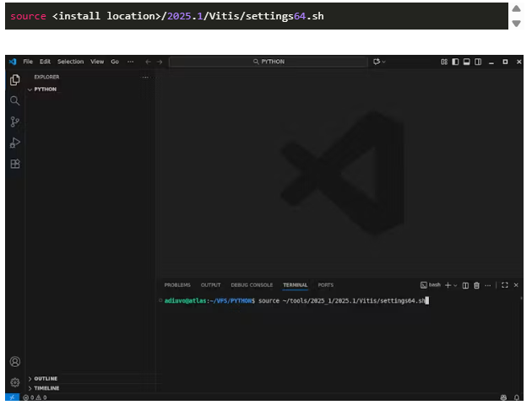Image resolution: width=532 pixels, height=405 pixels.
Task: Switch to the DEBUG CONSOLE tab
Action: (252, 285)
